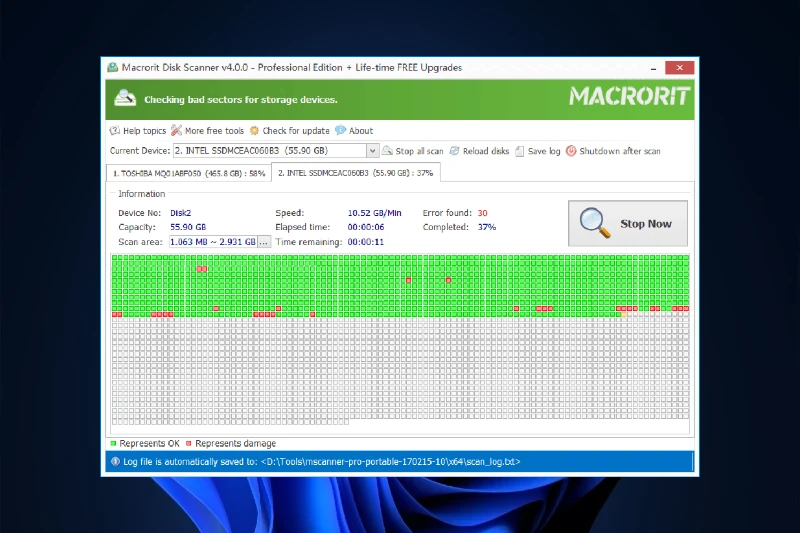Click the scanner icon in green banner
Image resolution: width=800 pixels, height=533 pixels.
click(125, 97)
